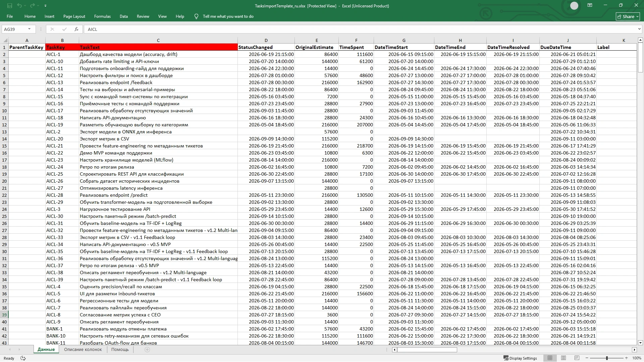Open the Formulas ribbon tab
Screen dimensions: 644x362
(x=102, y=16)
